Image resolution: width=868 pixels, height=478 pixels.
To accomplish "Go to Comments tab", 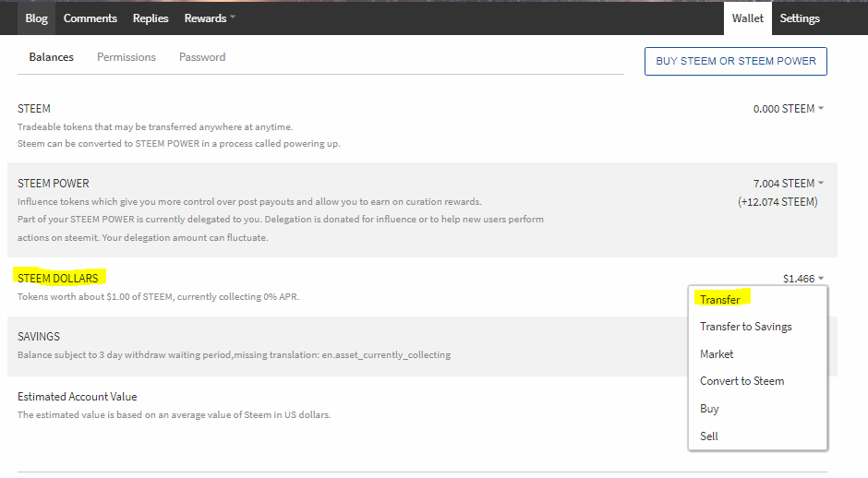I will tap(90, 18).
